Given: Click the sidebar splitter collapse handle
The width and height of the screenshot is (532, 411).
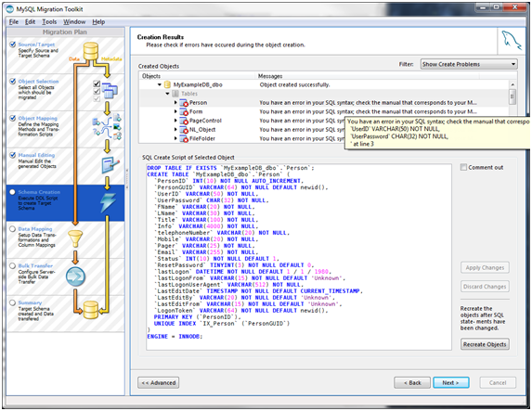Looking at the screenshot, I should (127, 178).
